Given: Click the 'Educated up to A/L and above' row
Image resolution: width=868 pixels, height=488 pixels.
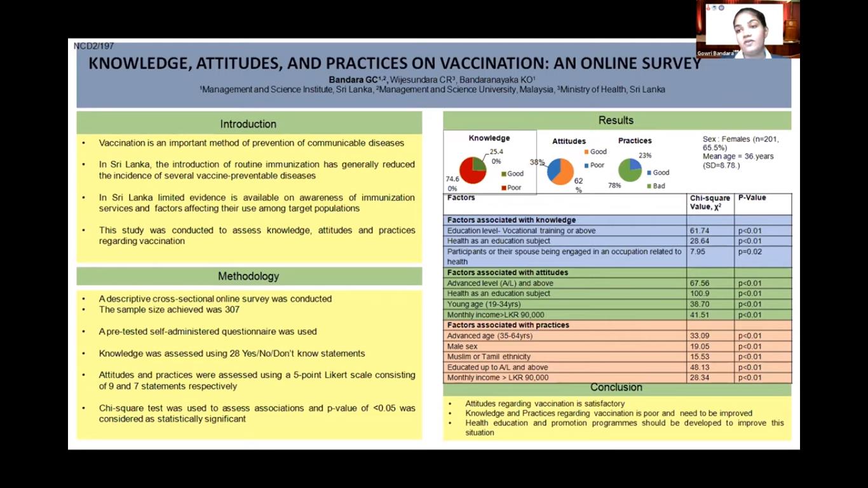Looking at the screenshot, I should coord(618,367).
